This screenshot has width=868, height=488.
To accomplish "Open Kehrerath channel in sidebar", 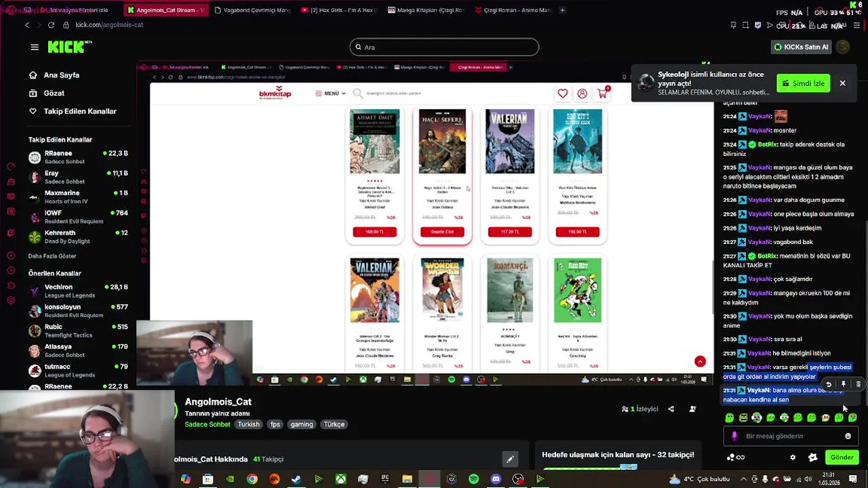I will 78,237.
